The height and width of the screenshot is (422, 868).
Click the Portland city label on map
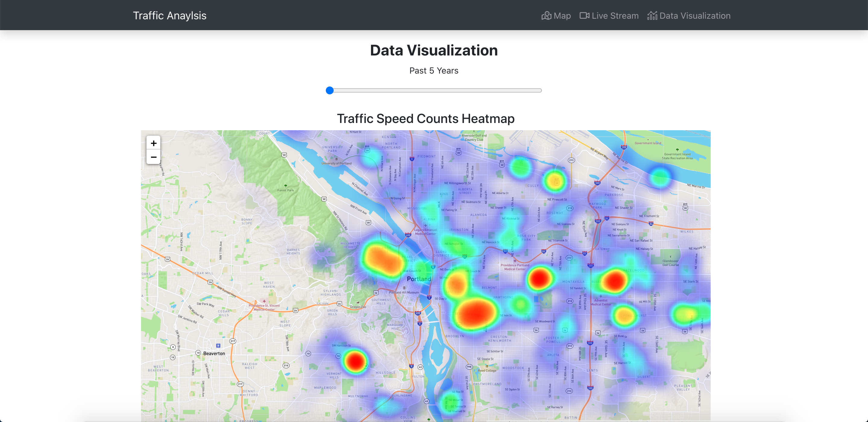click(x=419, y=279)
